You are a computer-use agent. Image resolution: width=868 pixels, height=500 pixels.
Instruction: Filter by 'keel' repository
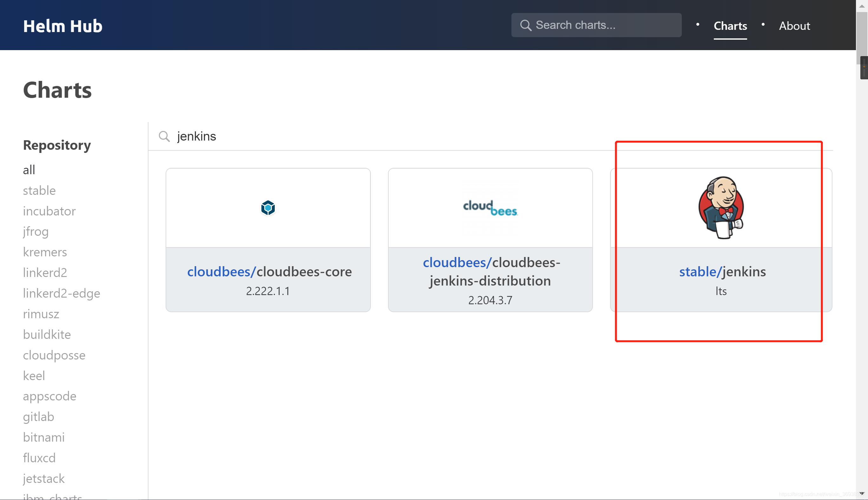pos(34,376)
